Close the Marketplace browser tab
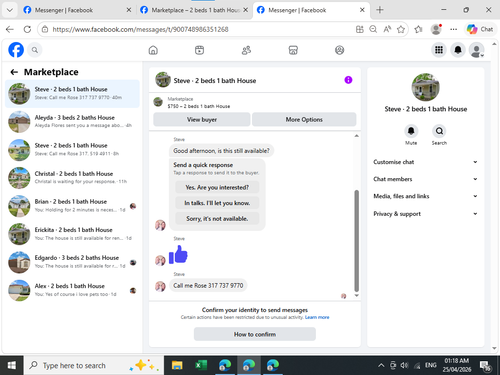 click(245, 10)
